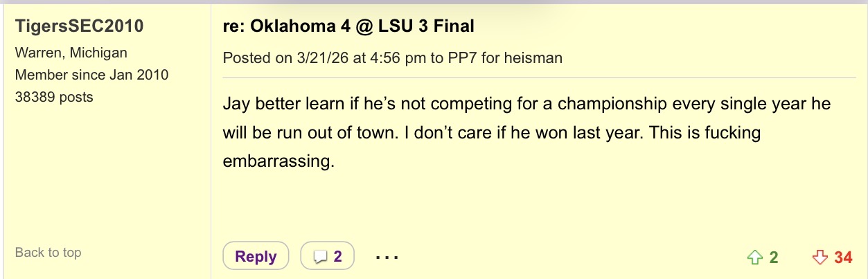Click the Member since Jan 2010 text
Viewport: 868px width, 279px height.
[x=91, y=75]
